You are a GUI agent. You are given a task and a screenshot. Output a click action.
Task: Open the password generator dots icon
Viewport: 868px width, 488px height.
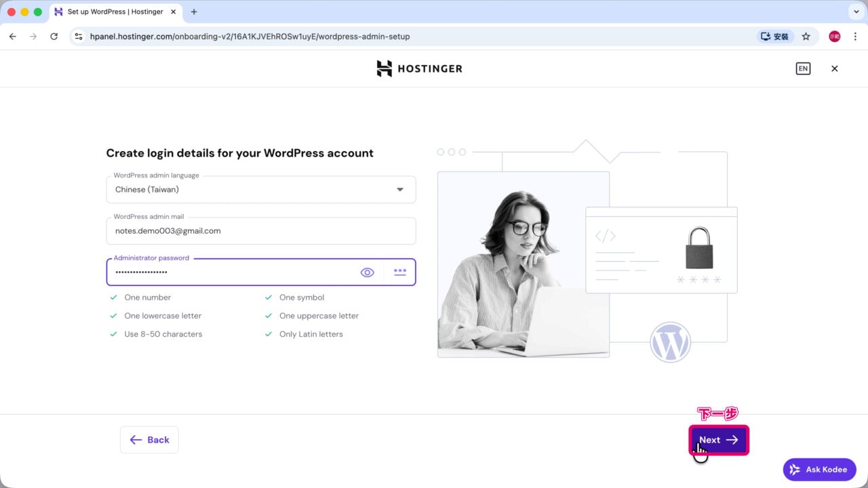pos(400,272)
